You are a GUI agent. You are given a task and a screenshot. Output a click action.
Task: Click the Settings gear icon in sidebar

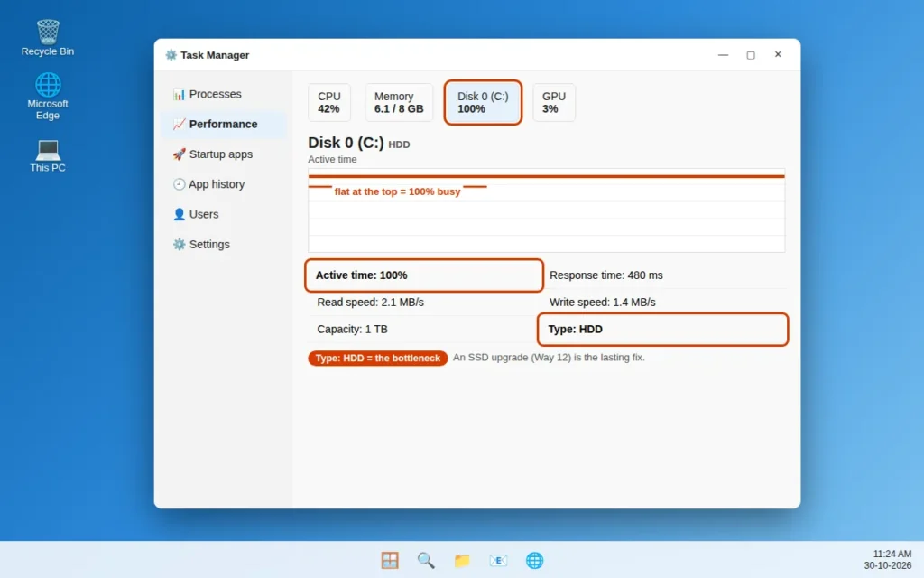(x=180, y=244)
